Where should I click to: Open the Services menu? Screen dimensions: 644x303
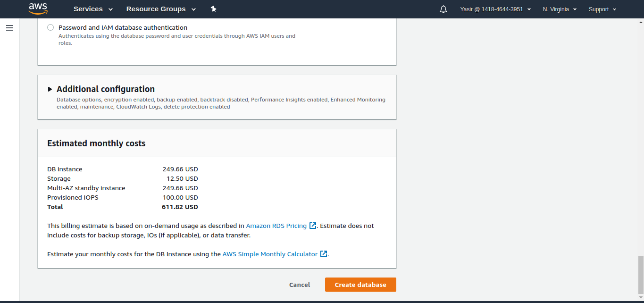click(93, 9)
